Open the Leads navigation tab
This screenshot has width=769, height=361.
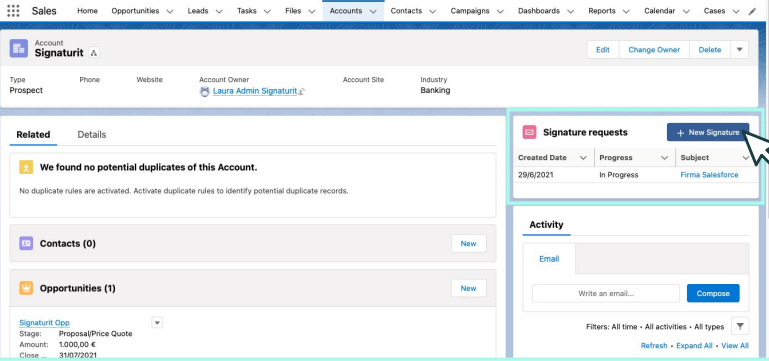tap(198, 11)
